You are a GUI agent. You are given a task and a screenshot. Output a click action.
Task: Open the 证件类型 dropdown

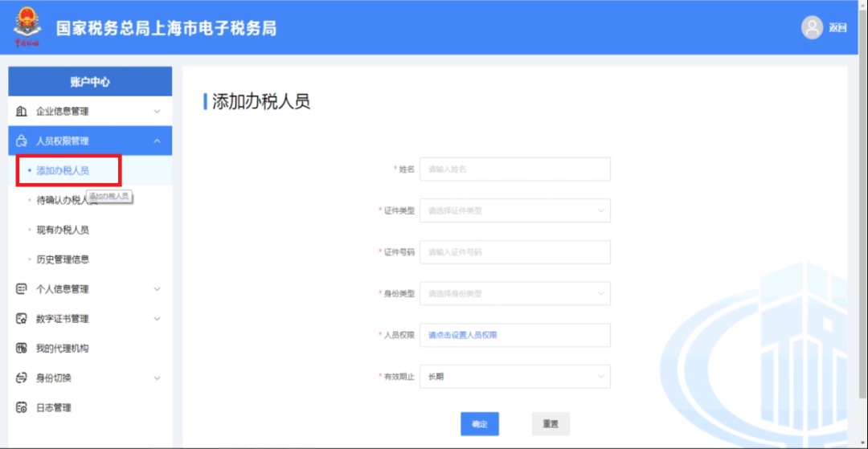click(x=515, y=210)
